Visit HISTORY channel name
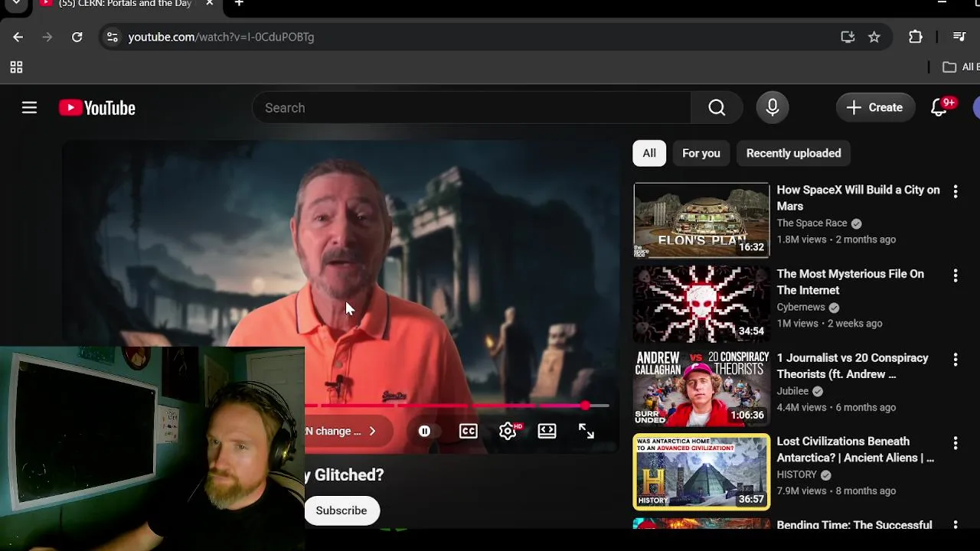Screen dimensions: 980x551 point(797,474)
